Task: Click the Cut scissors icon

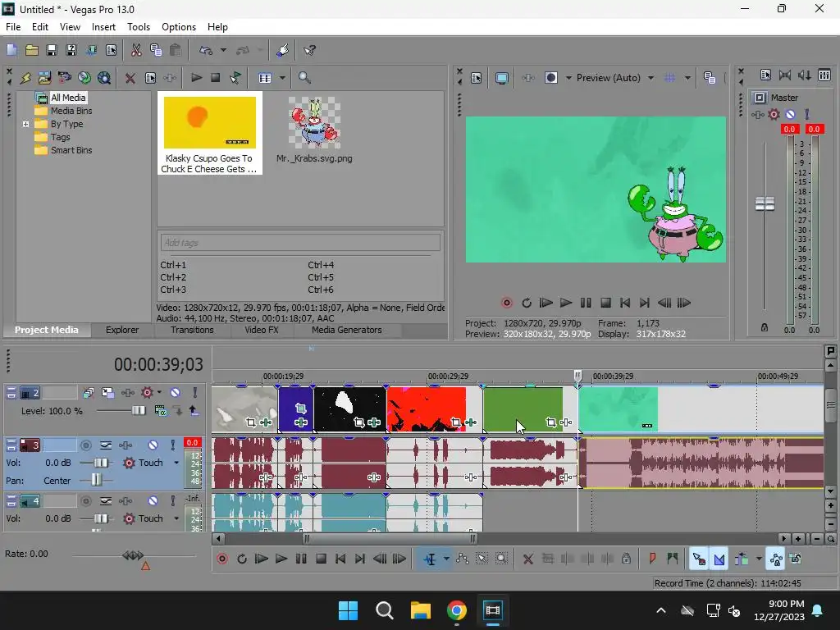Action: (x=136, y=50)
